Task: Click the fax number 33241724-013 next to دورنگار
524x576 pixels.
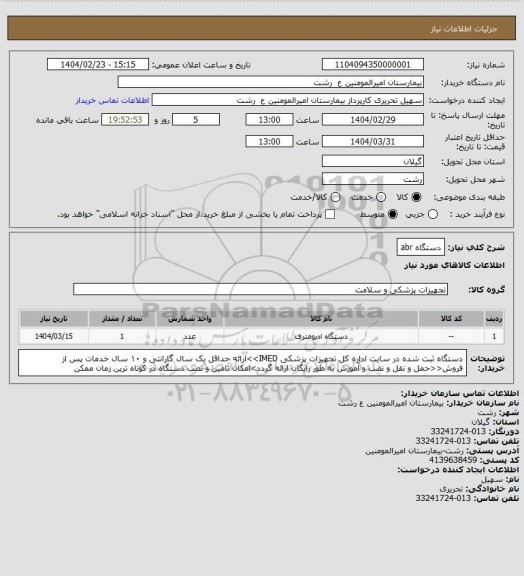Action: coord(458,431)
